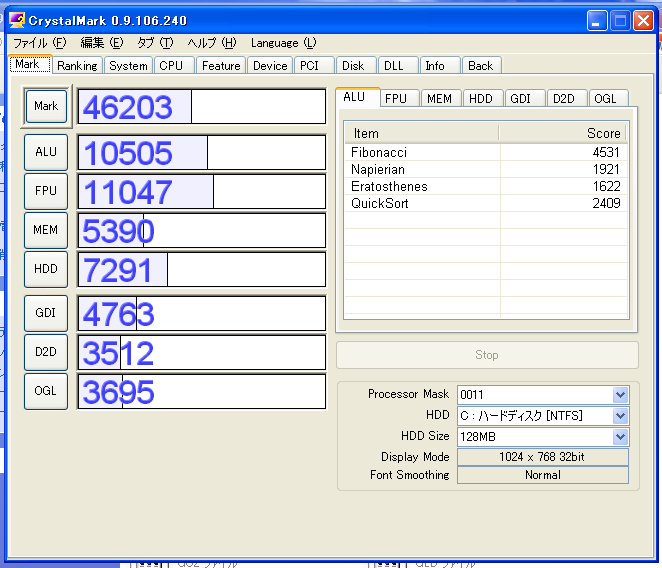Expand the Processor Mask dropdown
The image size is (662, 568).
pyautogui.click(x=620, y=395)
